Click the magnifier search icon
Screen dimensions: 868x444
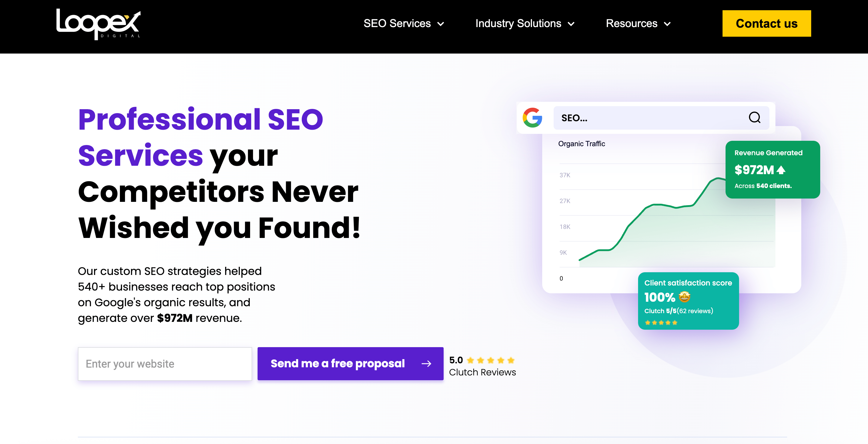[x=754, y=118]
